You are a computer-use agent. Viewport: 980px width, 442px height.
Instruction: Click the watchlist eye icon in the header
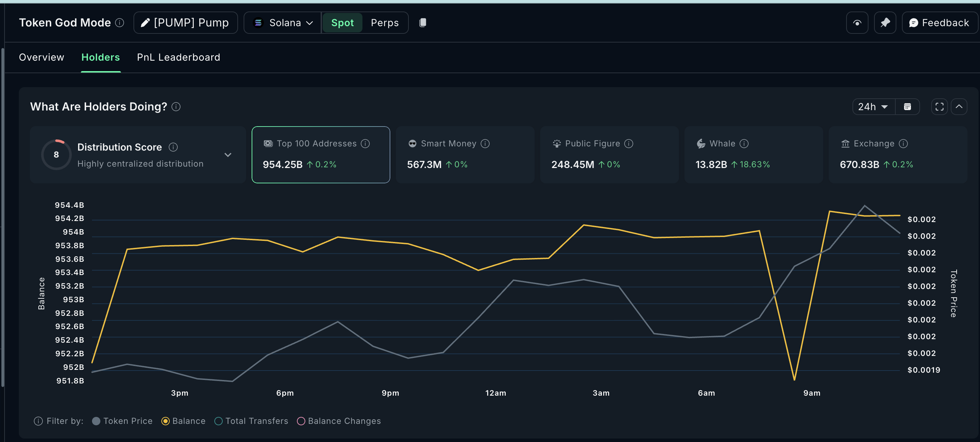tap(857, 22)
